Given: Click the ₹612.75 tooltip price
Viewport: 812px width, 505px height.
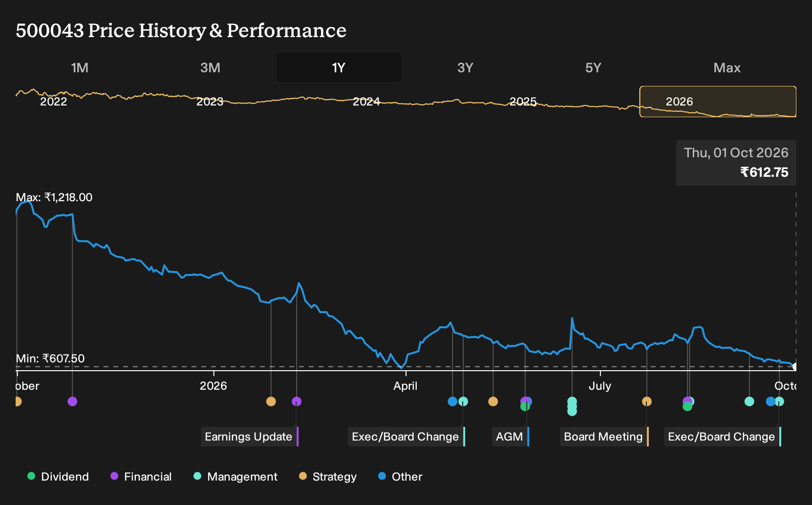Looking at the screenshot, I should 764,172.
